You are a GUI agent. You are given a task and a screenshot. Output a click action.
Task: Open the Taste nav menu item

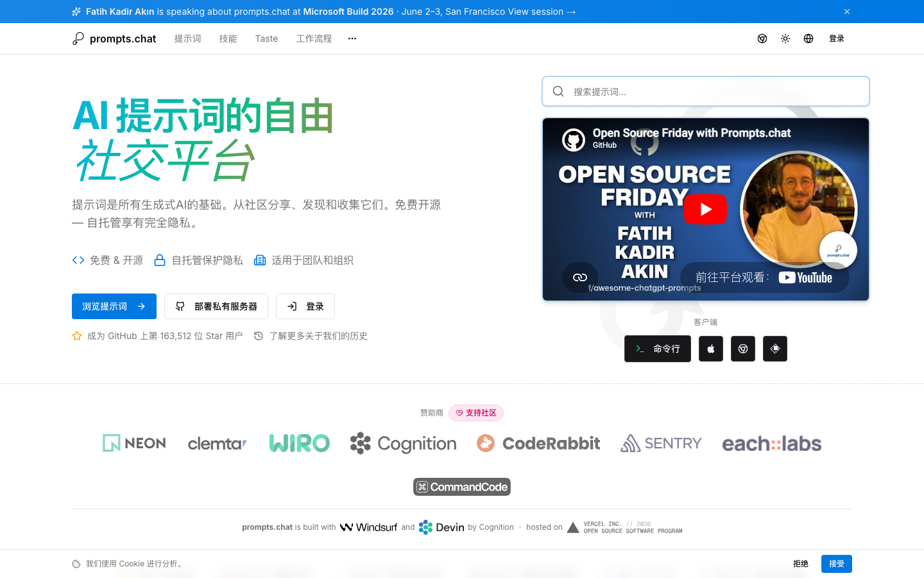pos(266,39)
